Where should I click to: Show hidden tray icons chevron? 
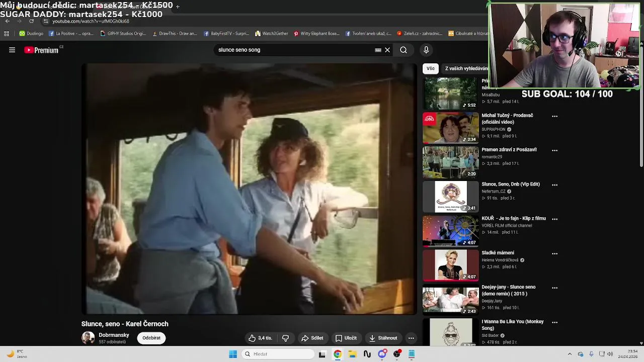coord(570,354)
